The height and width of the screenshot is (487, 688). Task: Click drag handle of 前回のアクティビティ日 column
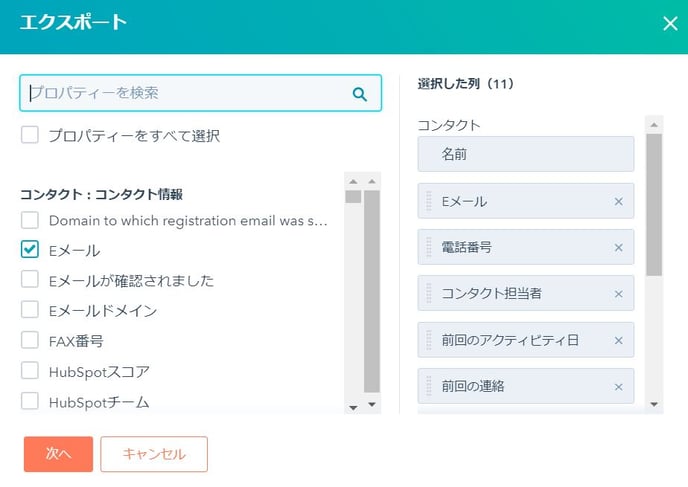tap(429, 340)
